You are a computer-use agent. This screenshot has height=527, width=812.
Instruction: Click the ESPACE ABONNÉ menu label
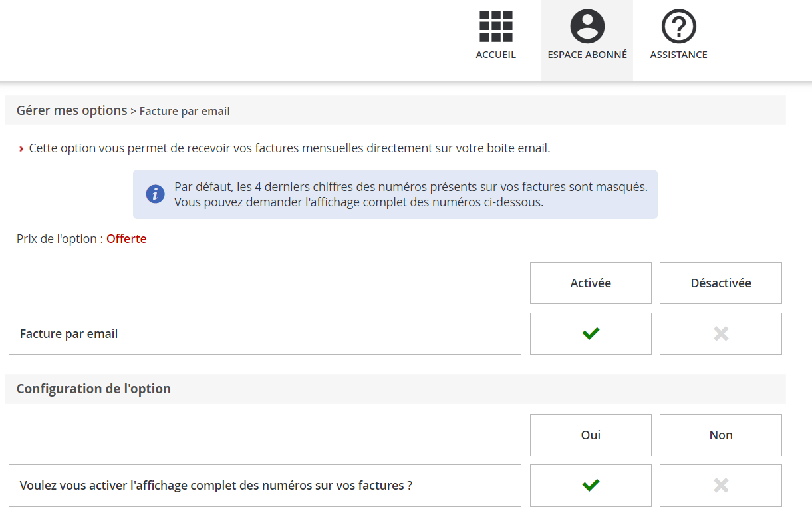pos(587,55)
